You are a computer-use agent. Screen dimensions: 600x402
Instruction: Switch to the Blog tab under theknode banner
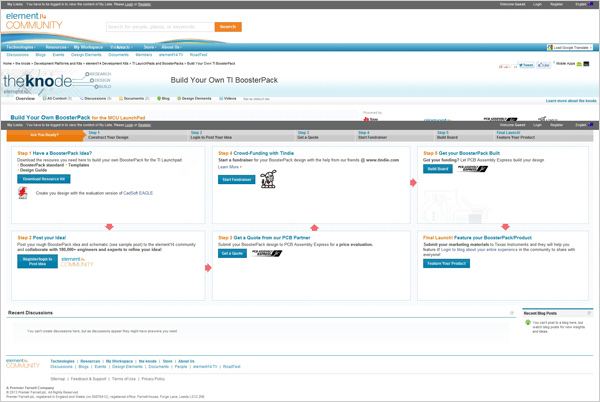pyautogui.click(x=163, y=99)
